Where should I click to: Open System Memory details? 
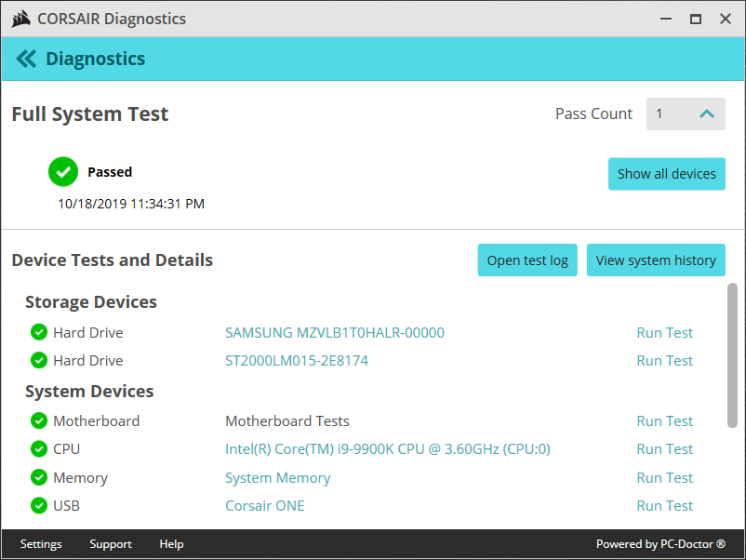pos(278,478)
